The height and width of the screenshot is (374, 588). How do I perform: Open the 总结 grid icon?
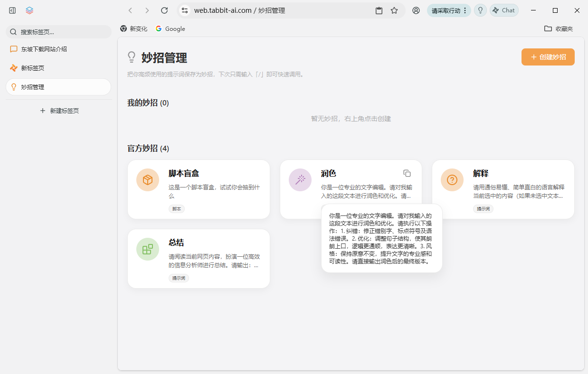point(147,249)
